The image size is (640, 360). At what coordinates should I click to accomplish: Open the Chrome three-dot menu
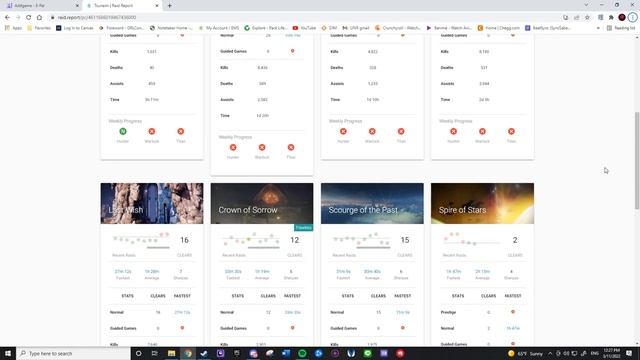point(632,18)
